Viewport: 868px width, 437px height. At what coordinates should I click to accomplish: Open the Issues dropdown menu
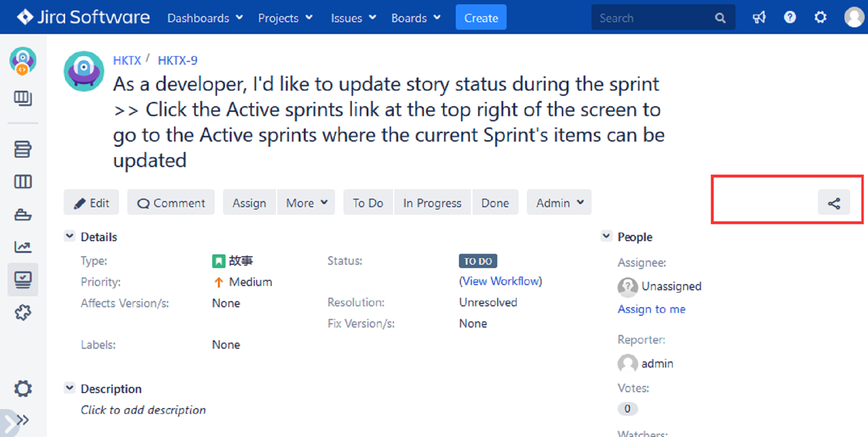pyautogui.click(x=353, y=18)
